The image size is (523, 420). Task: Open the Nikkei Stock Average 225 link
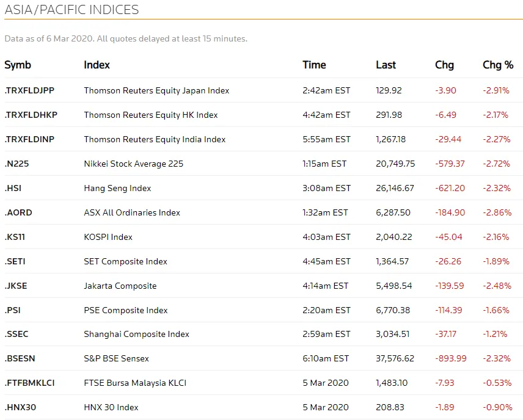133,164
